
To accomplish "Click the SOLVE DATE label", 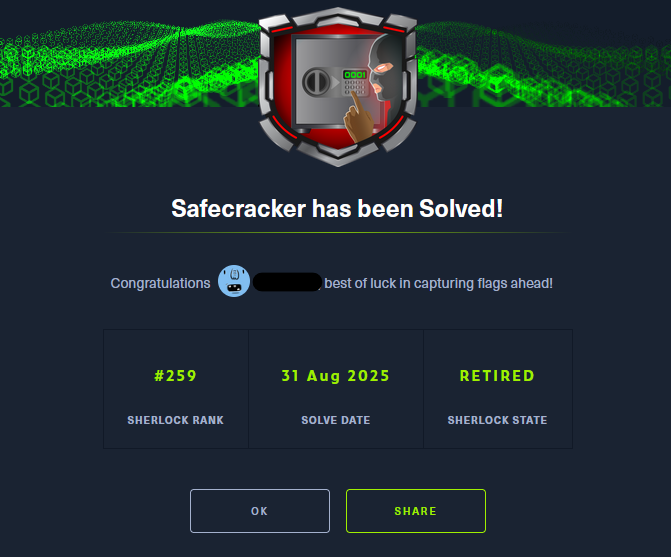I will click(x=336, y=420).
